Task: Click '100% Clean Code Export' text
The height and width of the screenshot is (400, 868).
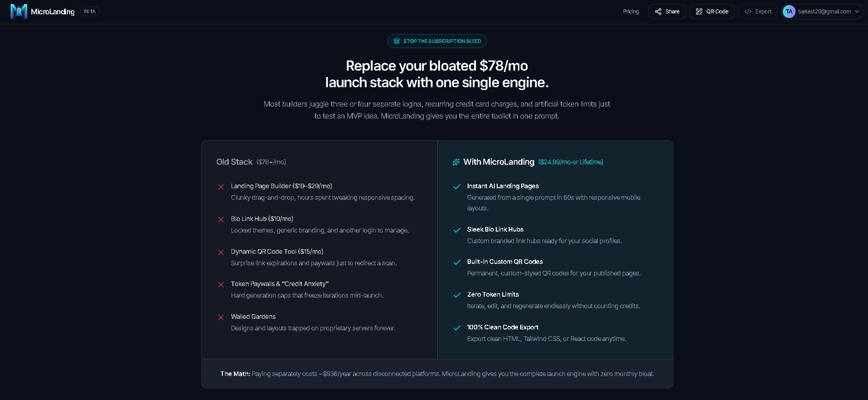Action: tap(503, 327)
